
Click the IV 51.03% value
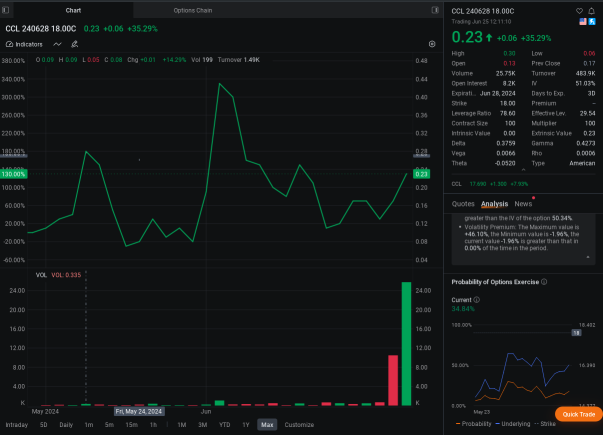coord(585,83)
